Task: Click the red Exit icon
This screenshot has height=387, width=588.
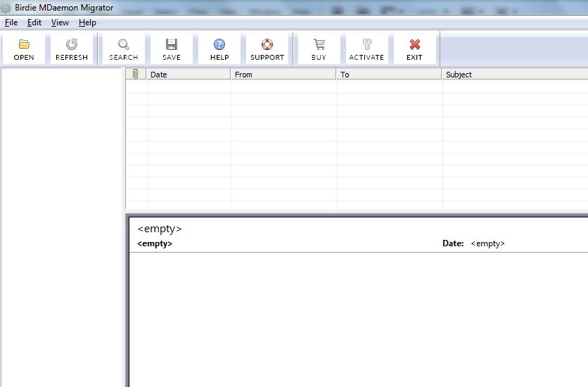Action: (414, 44)
